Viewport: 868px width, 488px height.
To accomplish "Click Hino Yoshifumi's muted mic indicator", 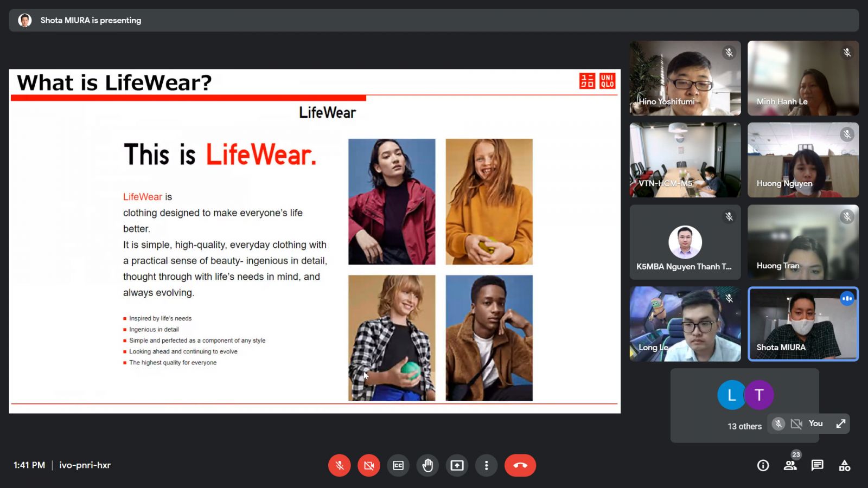I will [x=729, y=53].
